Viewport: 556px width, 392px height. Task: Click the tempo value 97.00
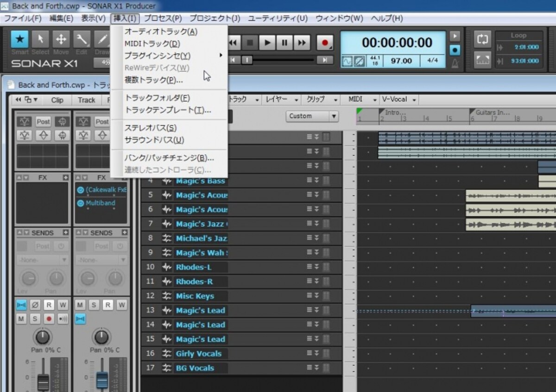click(401, 61)
